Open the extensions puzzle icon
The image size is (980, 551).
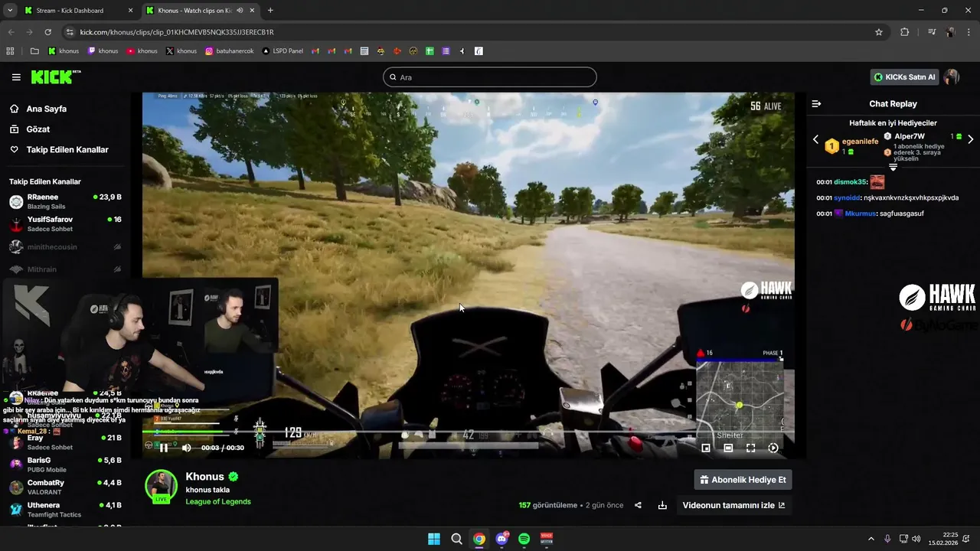[x=904, y=32]
